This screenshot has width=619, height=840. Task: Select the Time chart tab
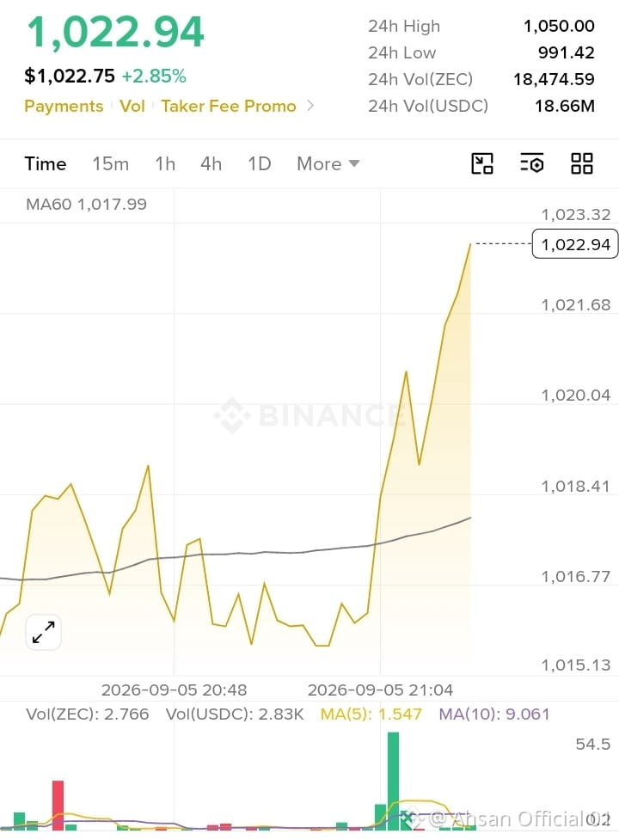pyautogui.click(x=46, y=163)
